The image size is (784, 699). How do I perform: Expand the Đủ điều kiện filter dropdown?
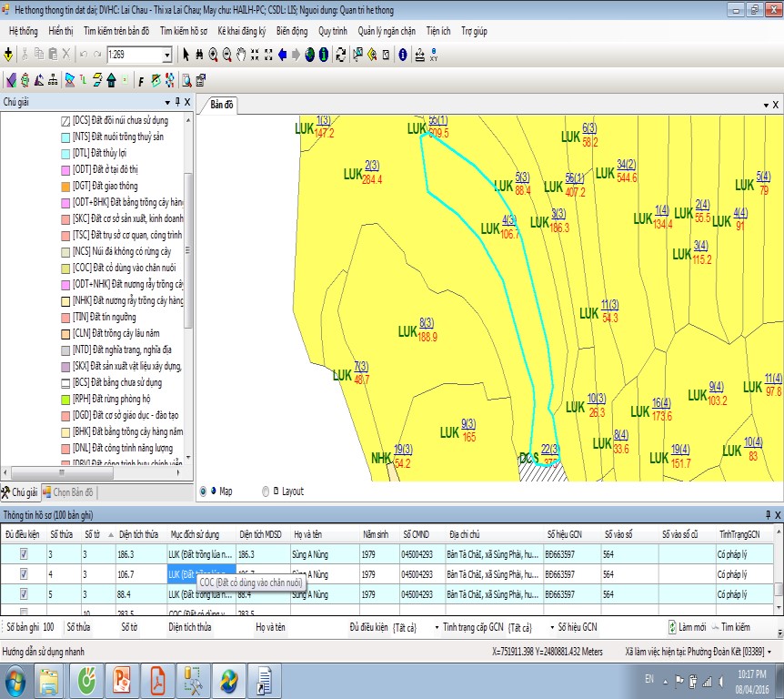point(436,628)
